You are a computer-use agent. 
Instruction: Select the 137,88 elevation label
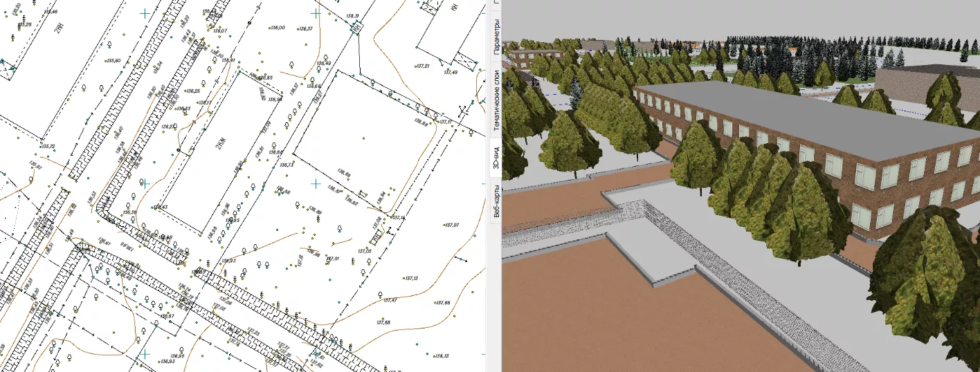point(382,323)
